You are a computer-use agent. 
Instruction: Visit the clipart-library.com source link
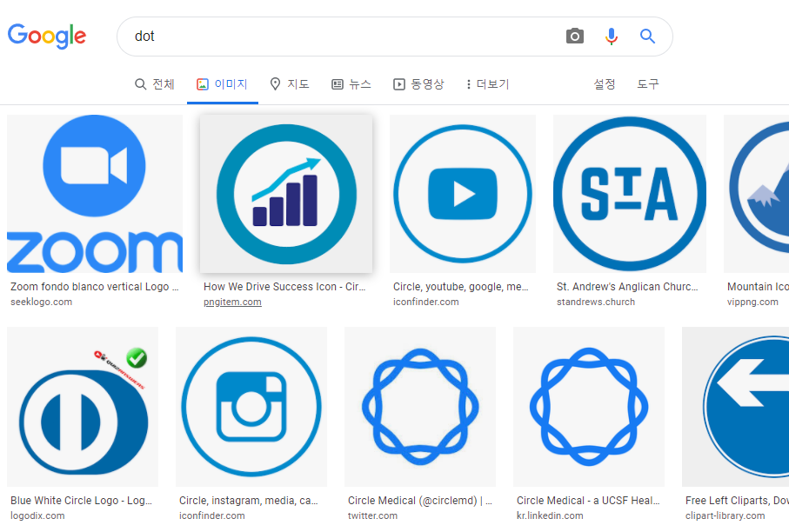(x=725, y=515)
